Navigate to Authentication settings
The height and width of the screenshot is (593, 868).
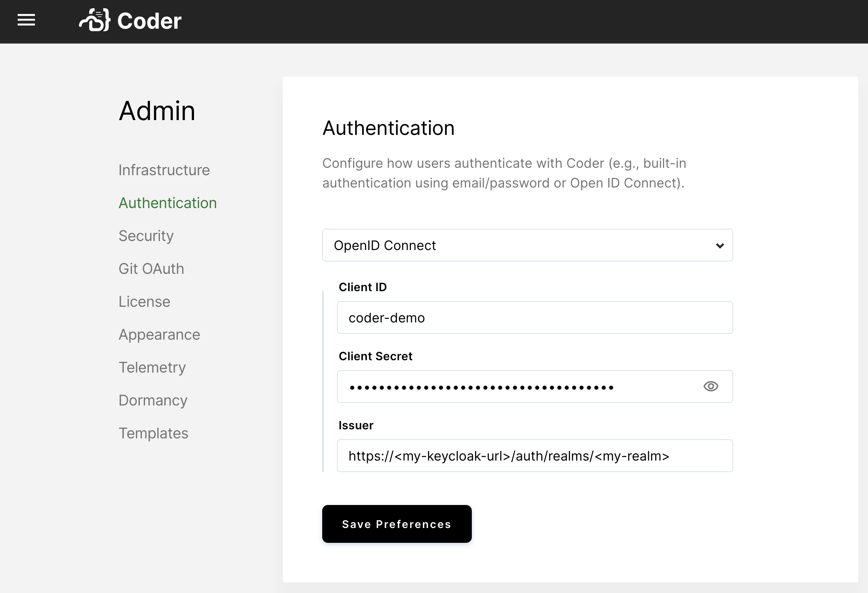(x=167, y=203)
